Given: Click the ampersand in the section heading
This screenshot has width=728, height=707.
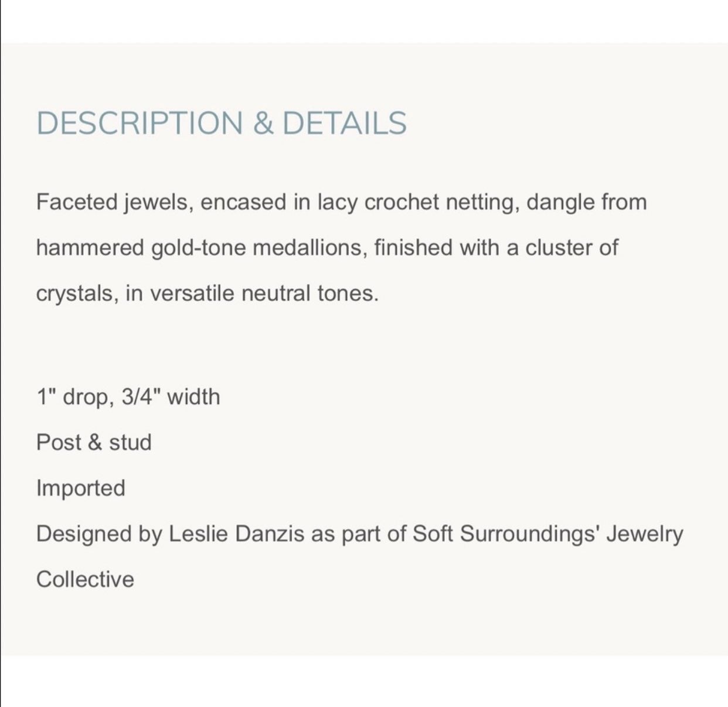Looking at the screenshot, I should (x=263, y=124).
